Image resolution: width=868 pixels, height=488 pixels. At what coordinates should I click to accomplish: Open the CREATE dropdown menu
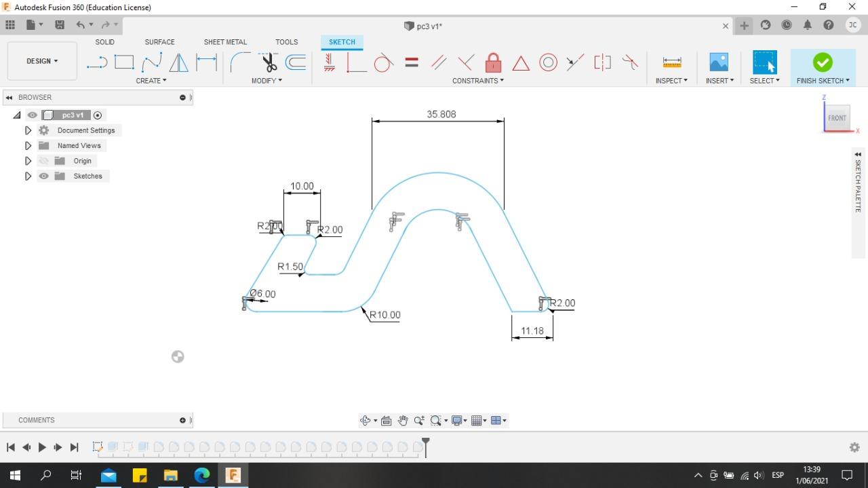coord(151,81)
